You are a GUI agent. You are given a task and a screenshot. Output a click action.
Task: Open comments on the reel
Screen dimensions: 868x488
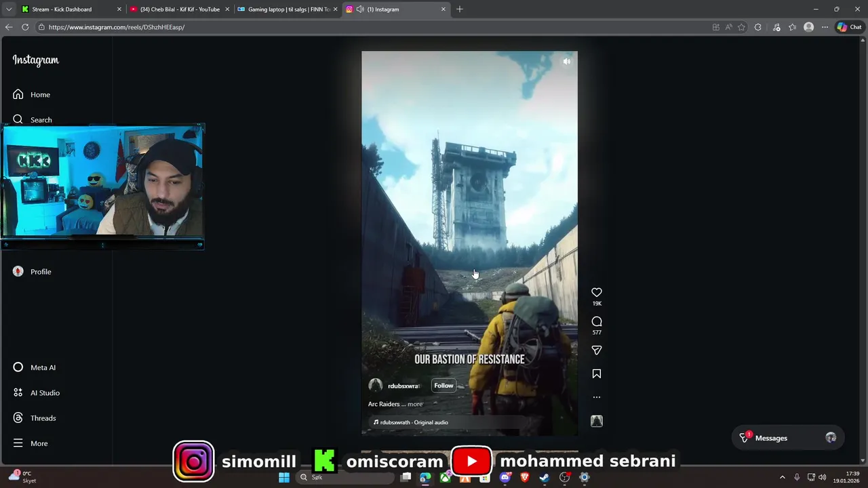point(597,321)
